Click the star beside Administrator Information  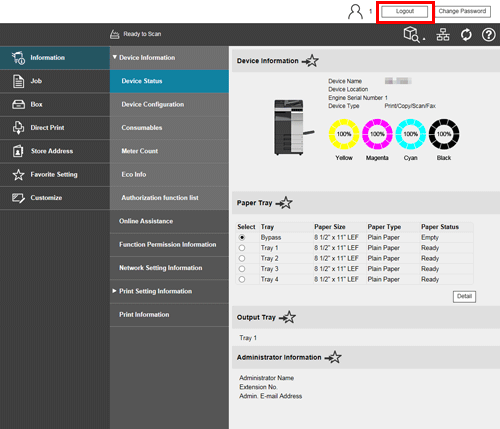coord(333,357)
